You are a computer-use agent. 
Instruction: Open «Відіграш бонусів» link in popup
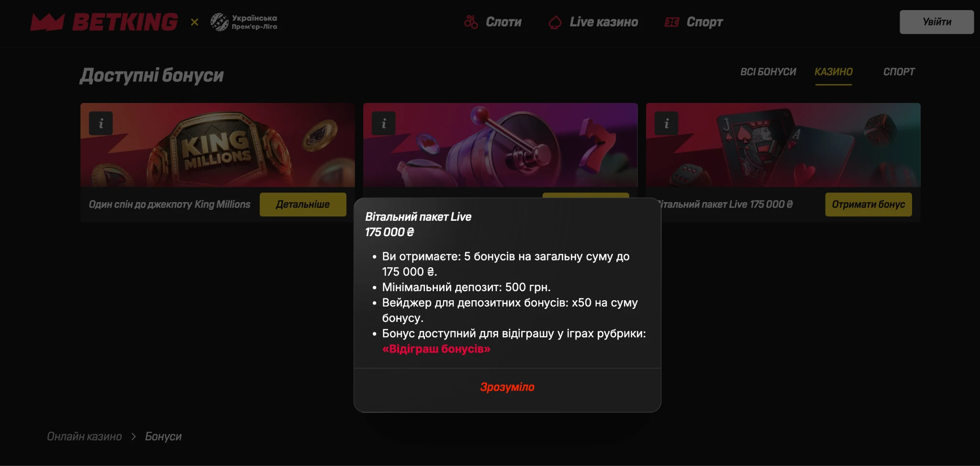[x=436, y=349]
